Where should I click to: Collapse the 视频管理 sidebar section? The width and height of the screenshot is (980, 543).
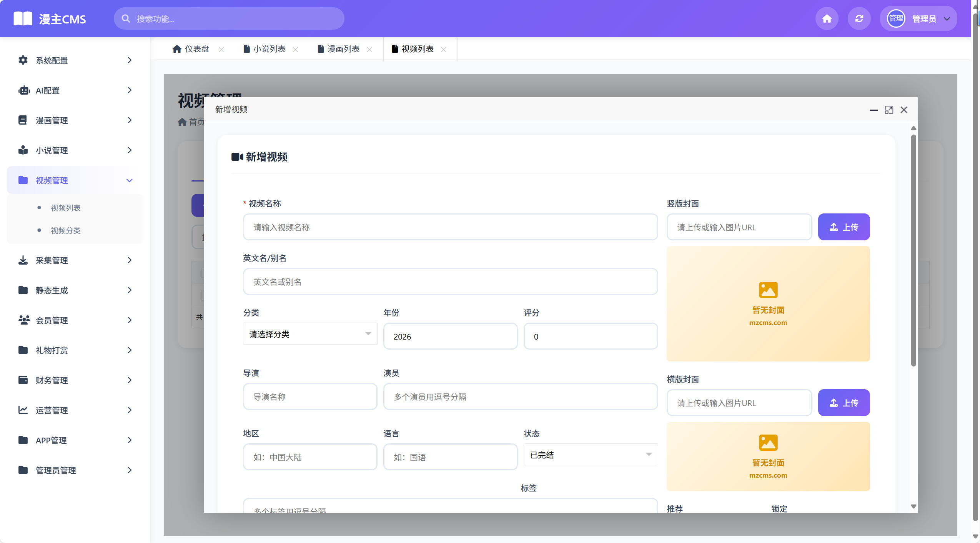pos(130,180)
